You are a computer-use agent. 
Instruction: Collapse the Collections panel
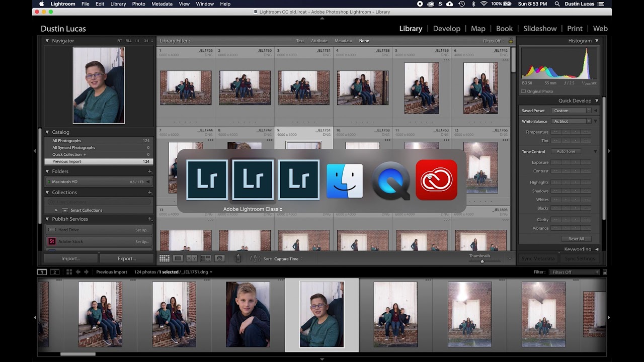tap(47, 193)
